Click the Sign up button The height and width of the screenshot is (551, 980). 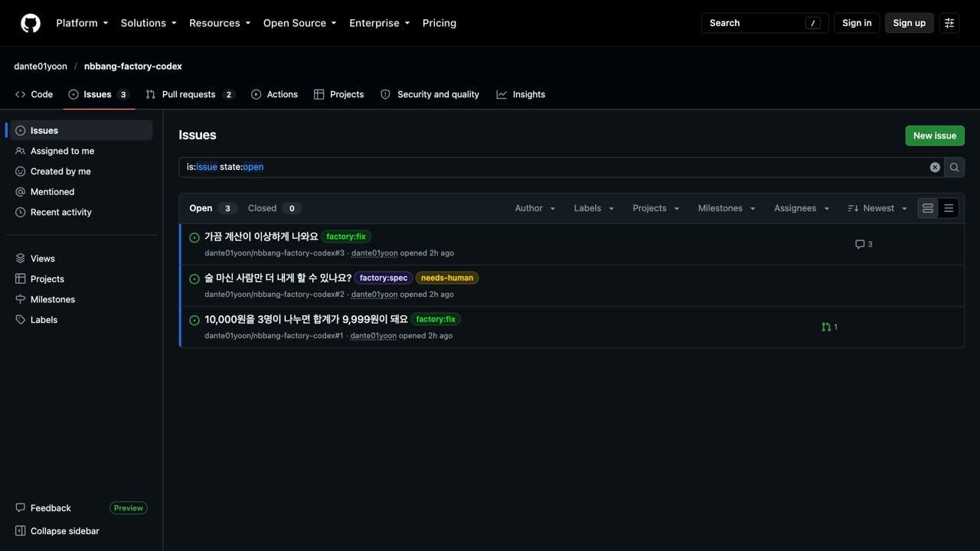coord(910,23)
